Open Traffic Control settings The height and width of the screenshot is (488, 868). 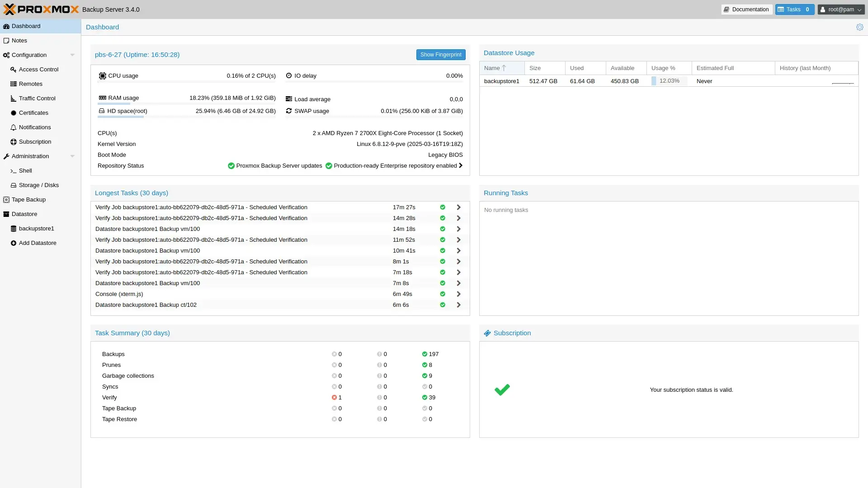(13, 98)
